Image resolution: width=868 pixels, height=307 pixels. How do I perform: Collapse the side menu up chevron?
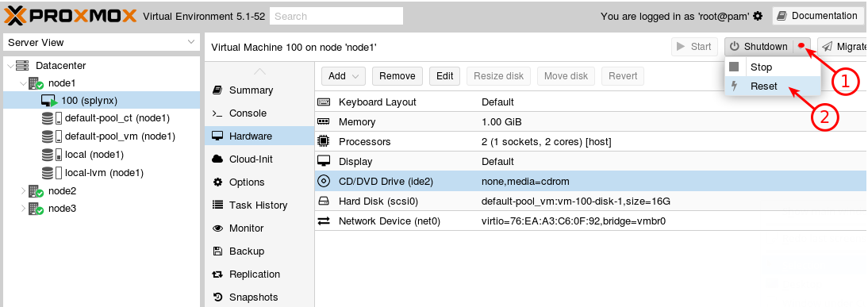pyautogui.click(x=259, y=71)
